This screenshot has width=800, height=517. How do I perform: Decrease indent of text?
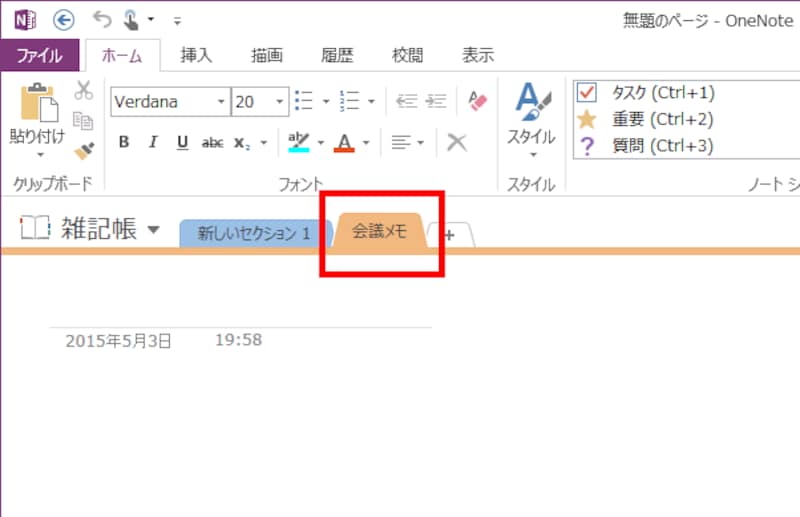407,101
